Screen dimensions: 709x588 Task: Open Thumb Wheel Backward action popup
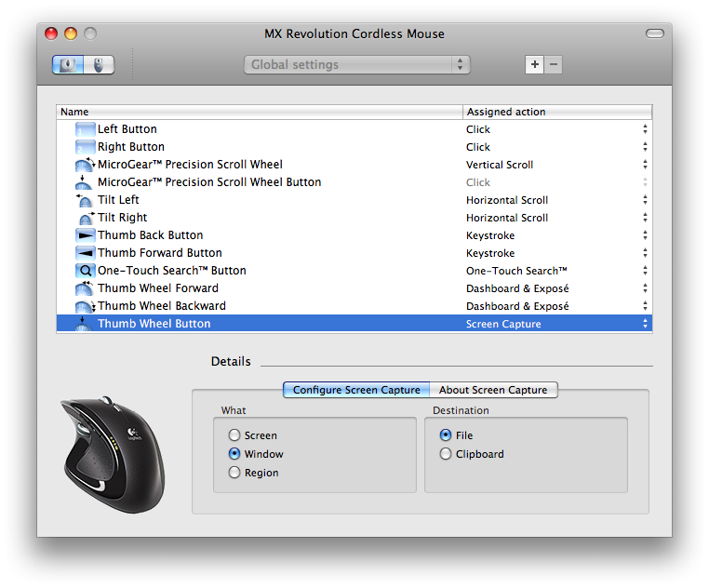pyautogui.click(x=645, y=306)
